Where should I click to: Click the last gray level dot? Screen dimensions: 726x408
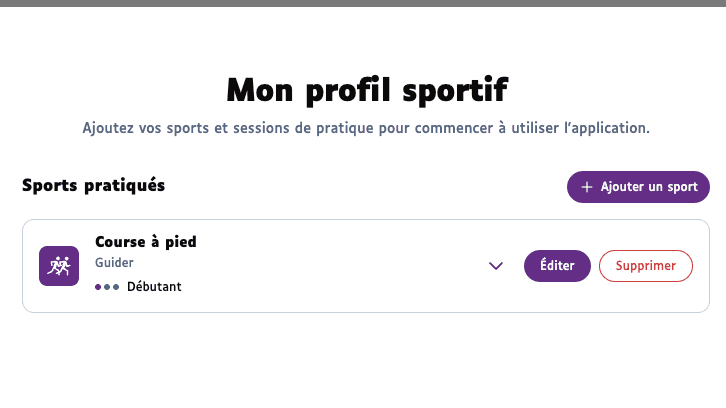tap(116, 287)
